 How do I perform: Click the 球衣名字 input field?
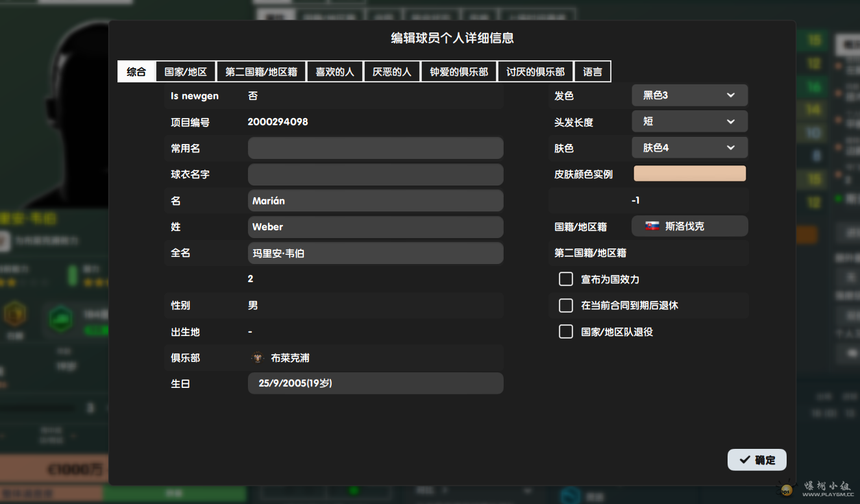click(375, 174)
